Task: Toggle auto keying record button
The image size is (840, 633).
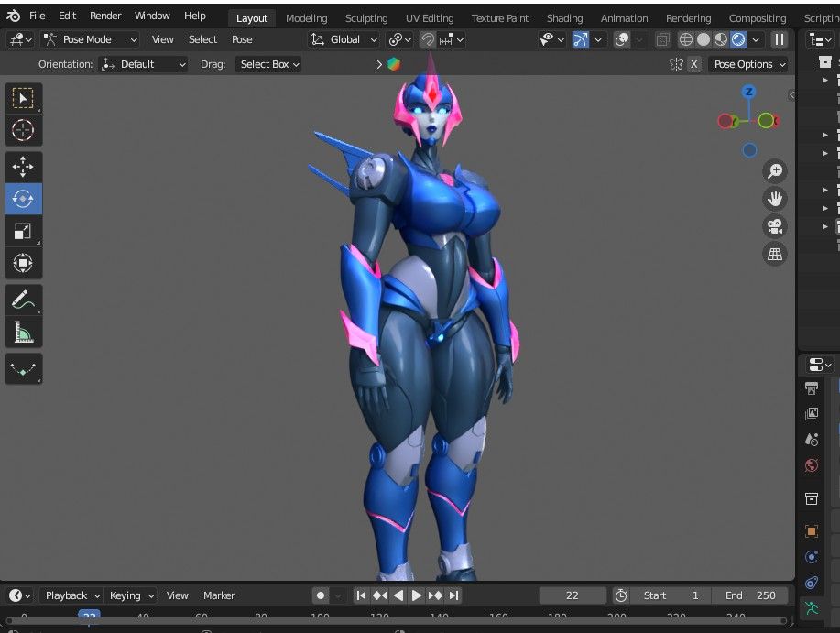Action: pos(321,595)
